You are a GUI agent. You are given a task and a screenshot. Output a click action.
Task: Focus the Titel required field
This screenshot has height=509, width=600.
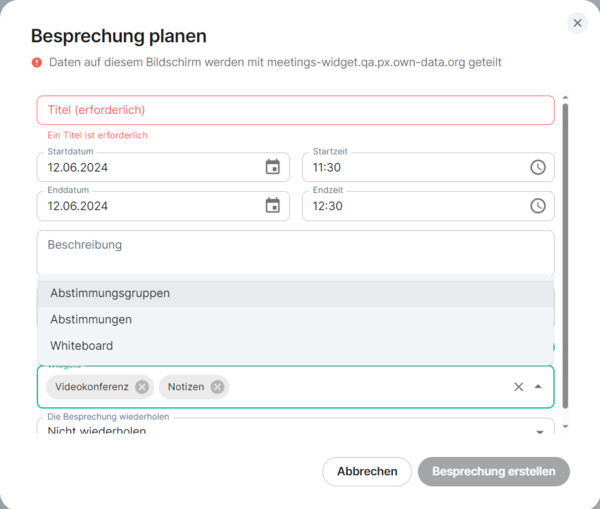click(x=295, y=110)
